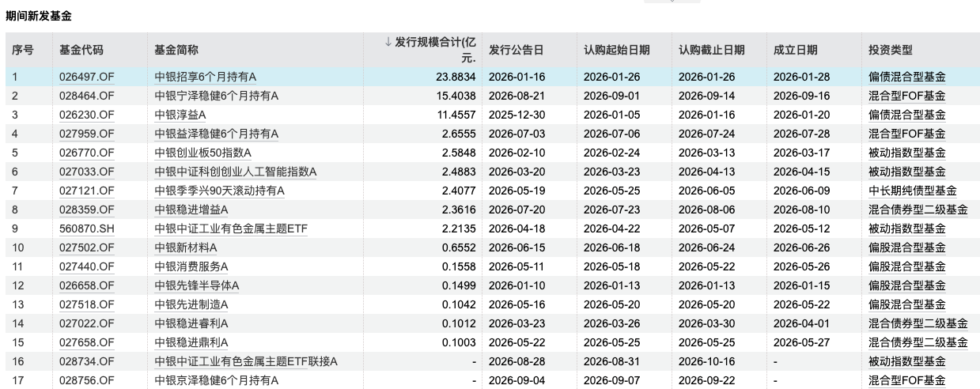Click announcement date 2025-12-30

[x=516, y=115]
